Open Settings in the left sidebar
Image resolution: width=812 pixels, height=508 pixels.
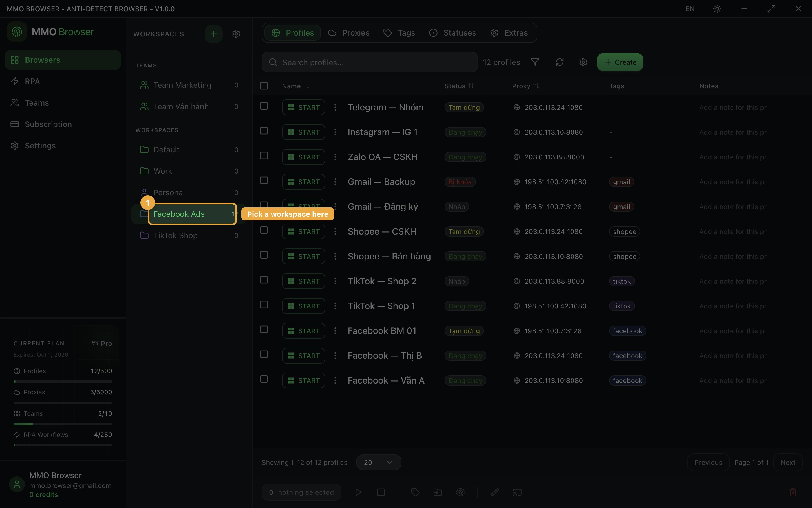tap(63, 146)
